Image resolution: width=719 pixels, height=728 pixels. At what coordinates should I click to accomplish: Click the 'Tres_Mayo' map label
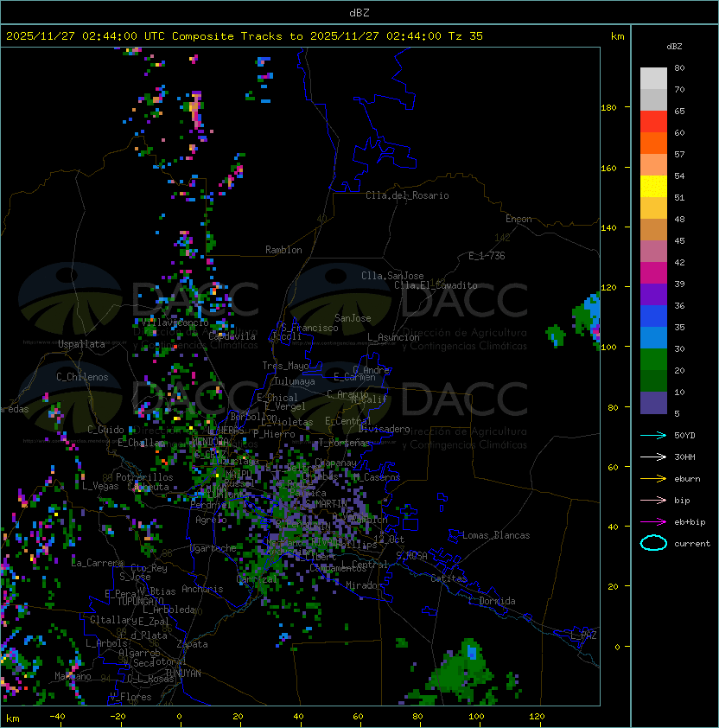tap(285, 366)
